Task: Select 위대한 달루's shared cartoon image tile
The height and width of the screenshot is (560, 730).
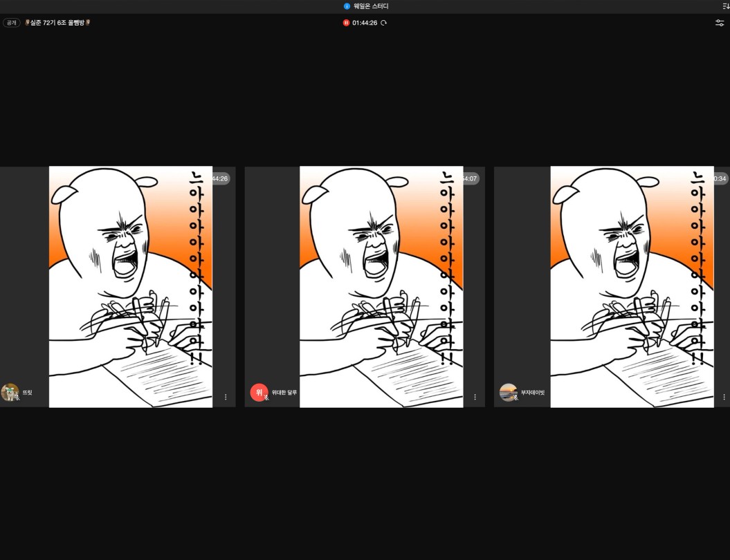Action: pyautogui.click(x=381, y=287)
